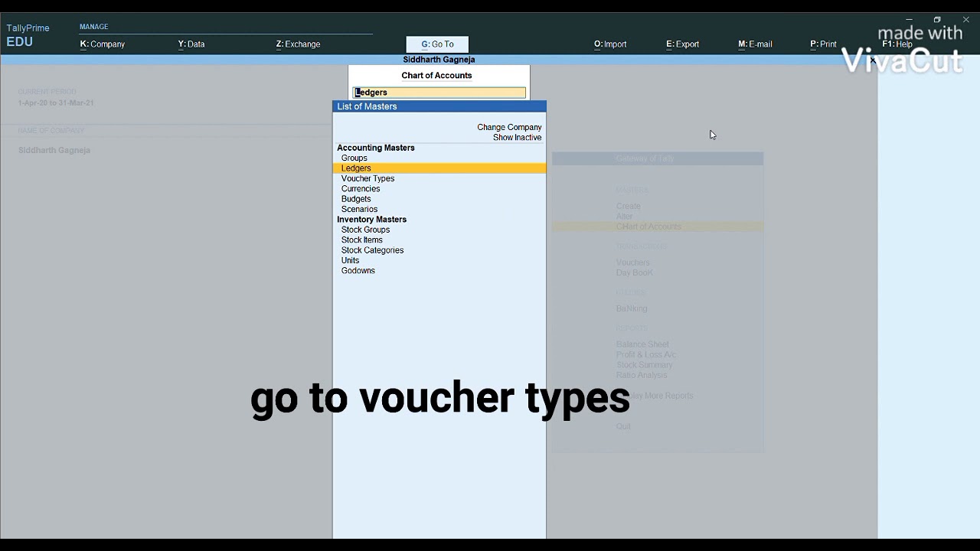Select Stock Items under Inventory Masters
Image resolution: width=980 pixels, height=551 pixels.
click(x=361, y=240)
